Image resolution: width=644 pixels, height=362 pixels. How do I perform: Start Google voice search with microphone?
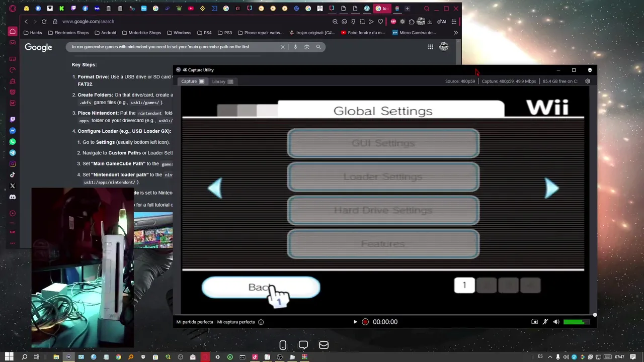click(295, 47)
